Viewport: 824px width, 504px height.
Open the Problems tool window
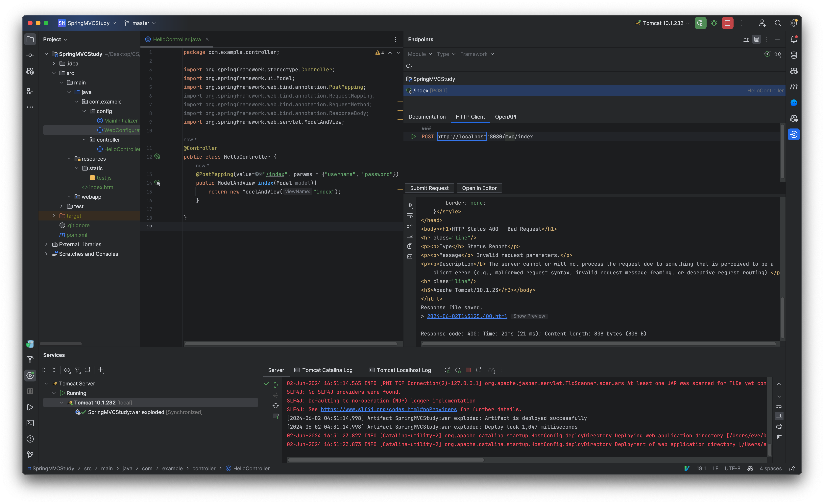[x=30, y=439]
